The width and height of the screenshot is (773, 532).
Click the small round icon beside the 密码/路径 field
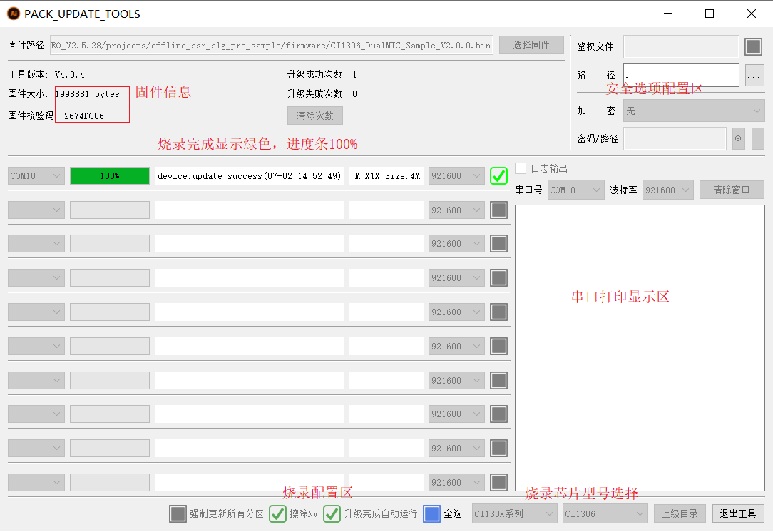coord(738,138)
